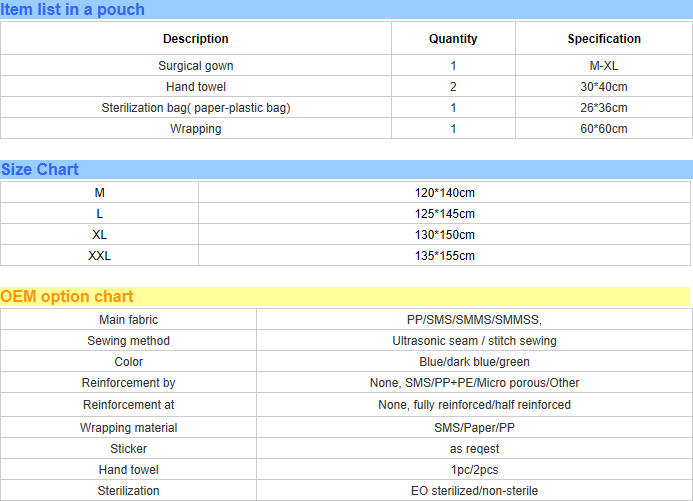Select the Description column header
This screenshot has height=501, width=693.
(195, 39)
